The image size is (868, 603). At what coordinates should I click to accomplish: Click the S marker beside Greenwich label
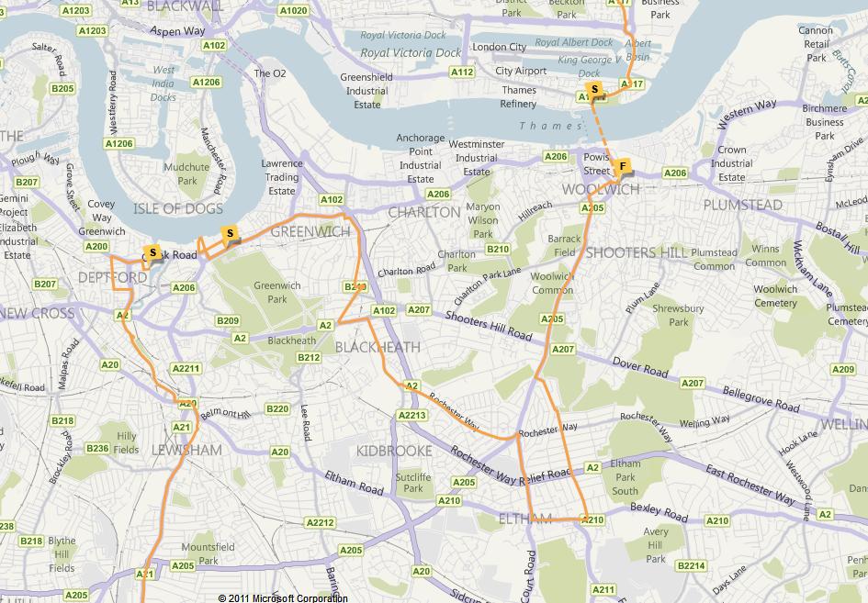[x=231, y=235]
